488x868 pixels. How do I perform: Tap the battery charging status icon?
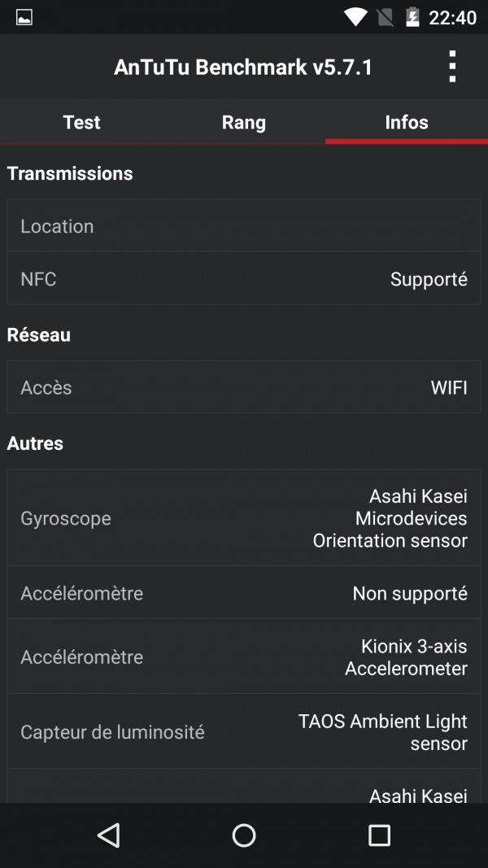click(412, 17)
